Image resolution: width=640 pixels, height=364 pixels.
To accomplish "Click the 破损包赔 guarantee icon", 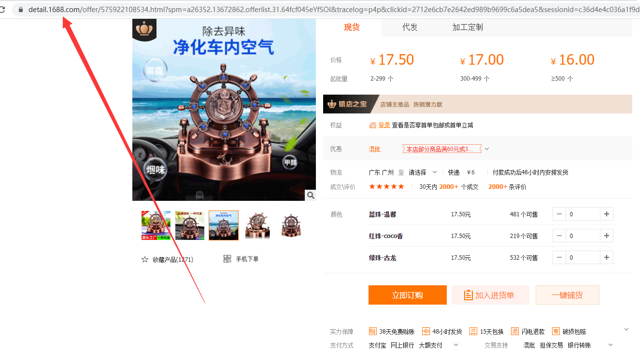I will (556, 331).
